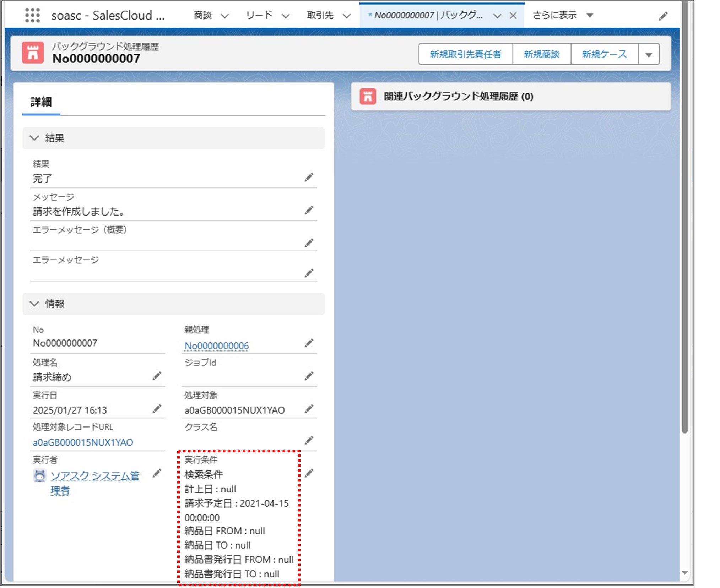This screenshot has width=720, height=588.
Task: Edit the 親処理 field pencil icon
Action: (x=309, y=343)
